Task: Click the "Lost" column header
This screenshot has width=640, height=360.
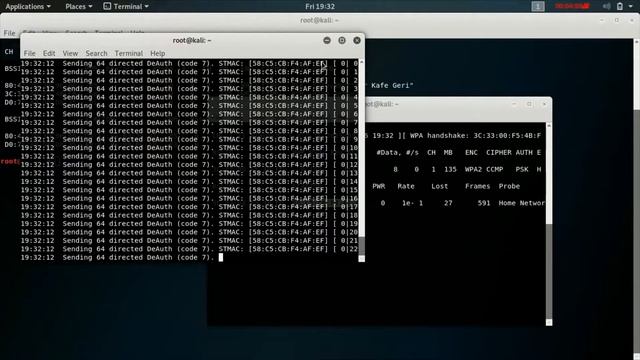Action: [x=440, y=186]
